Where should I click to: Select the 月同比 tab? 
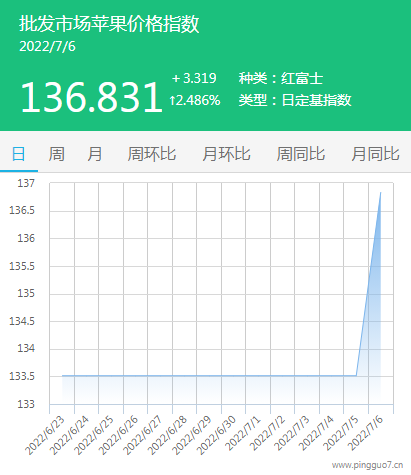tap(375, 154)
